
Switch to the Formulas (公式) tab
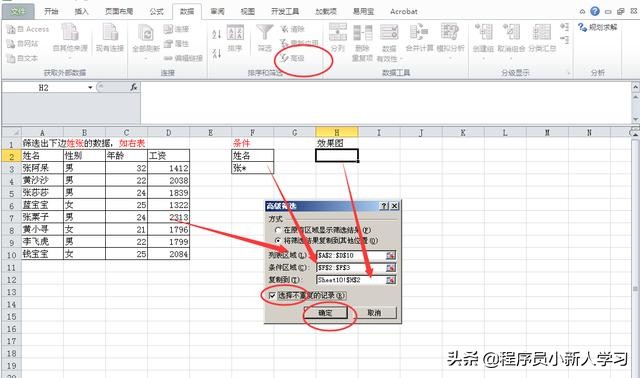click(156, 11)
